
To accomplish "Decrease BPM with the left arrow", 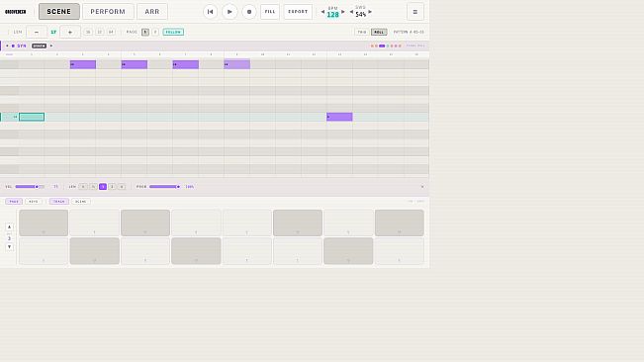I will point(322,12).
